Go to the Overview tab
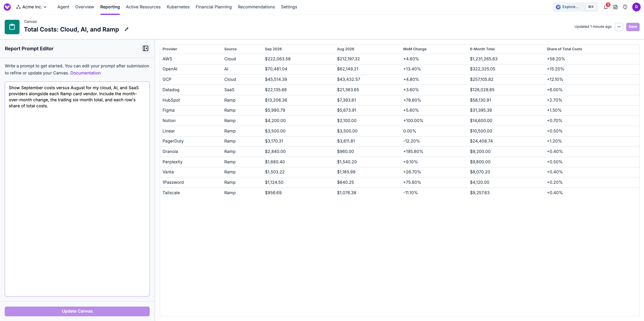644x321 pixels. [x=85, y=7]
